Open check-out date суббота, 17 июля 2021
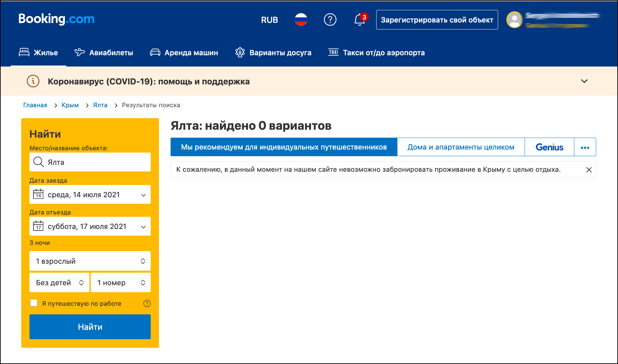The image size is (618, 364). coord(90,226)
